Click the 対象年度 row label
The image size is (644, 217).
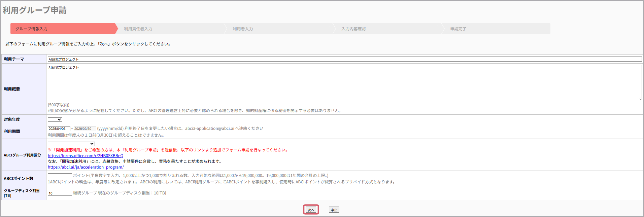click(12, 119)
